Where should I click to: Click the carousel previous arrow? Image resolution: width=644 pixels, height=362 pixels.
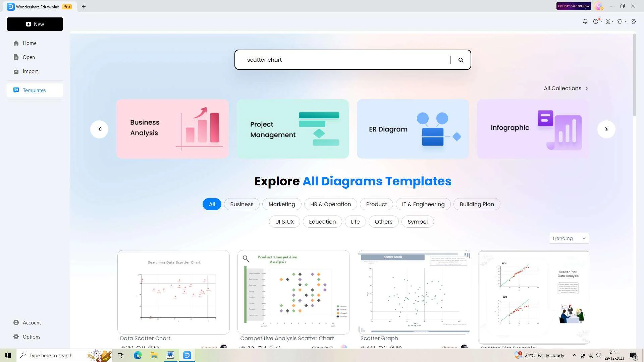pyautogui.click(x=99, y=129)
